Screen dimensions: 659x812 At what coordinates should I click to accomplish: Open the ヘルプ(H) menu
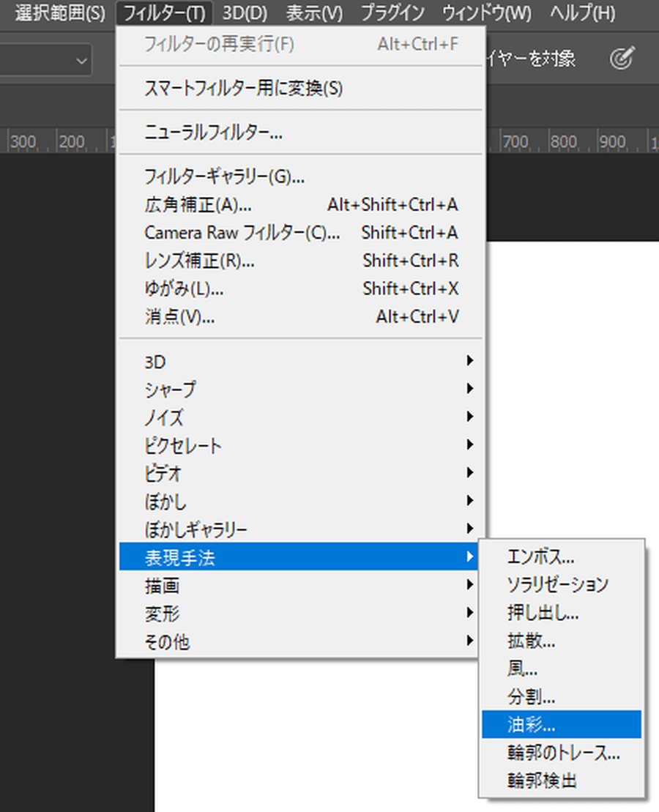point(583,13)
